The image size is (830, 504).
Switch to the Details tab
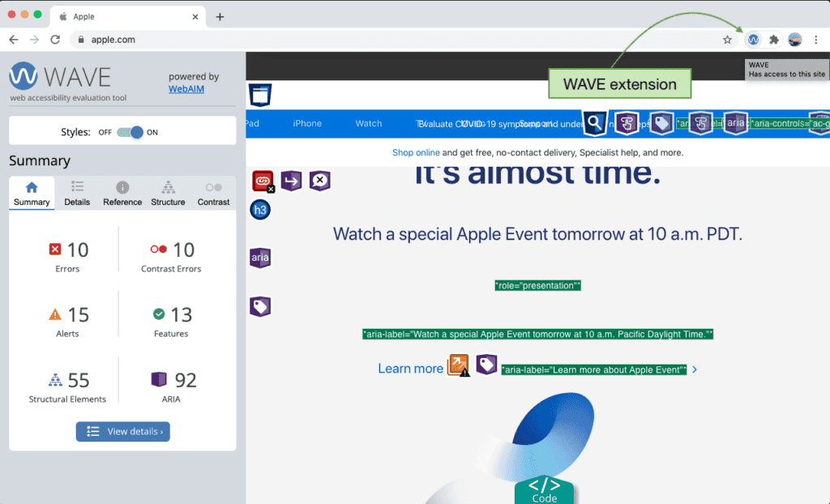click(x=77, y=193)
